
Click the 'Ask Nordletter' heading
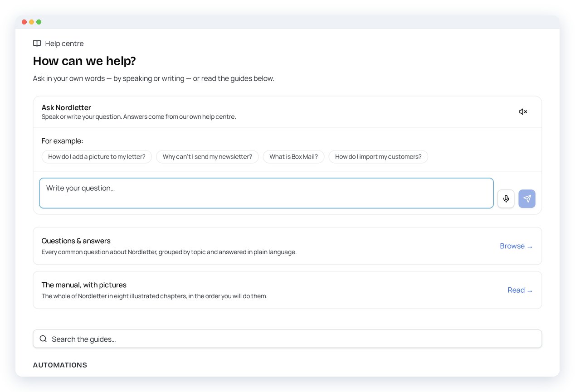(66, 107)
